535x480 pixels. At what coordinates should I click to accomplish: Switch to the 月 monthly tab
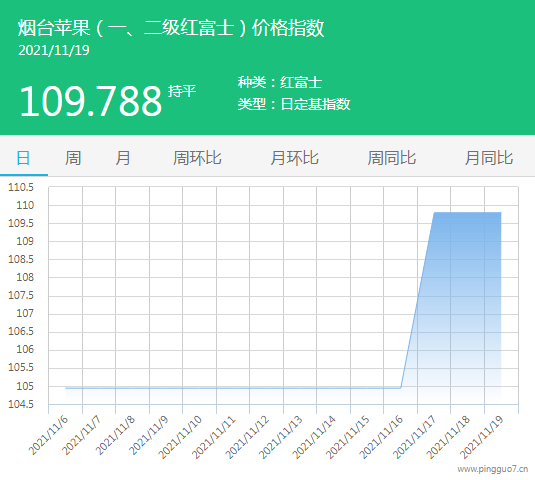(x=123, y=158)
